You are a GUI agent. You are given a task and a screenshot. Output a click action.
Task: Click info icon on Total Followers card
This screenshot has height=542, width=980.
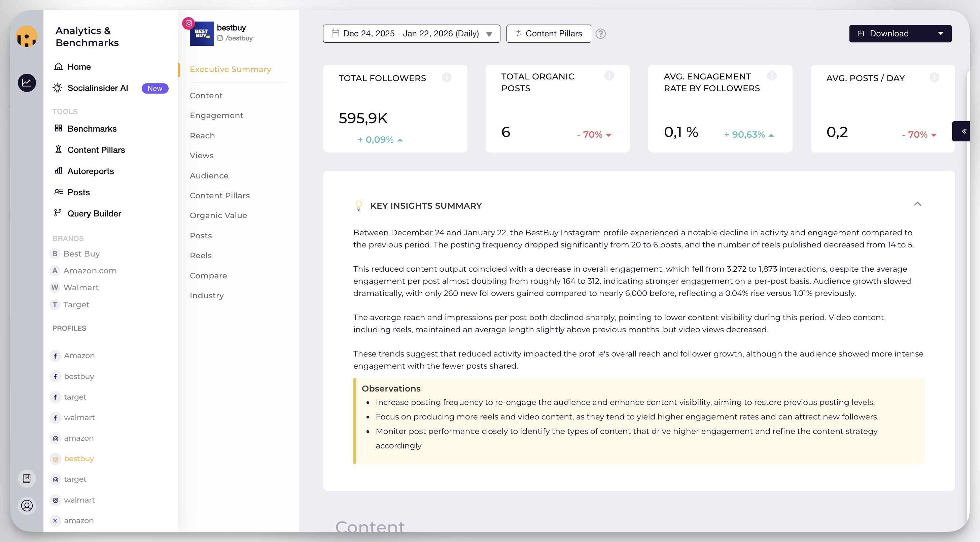point(447,77)
